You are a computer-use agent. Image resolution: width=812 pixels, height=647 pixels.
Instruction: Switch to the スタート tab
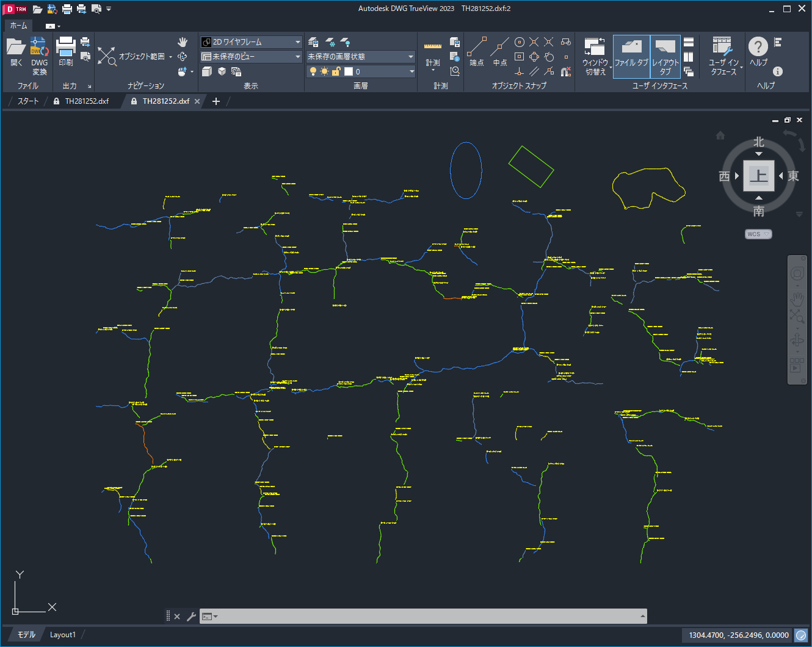(x=27, y=101)
